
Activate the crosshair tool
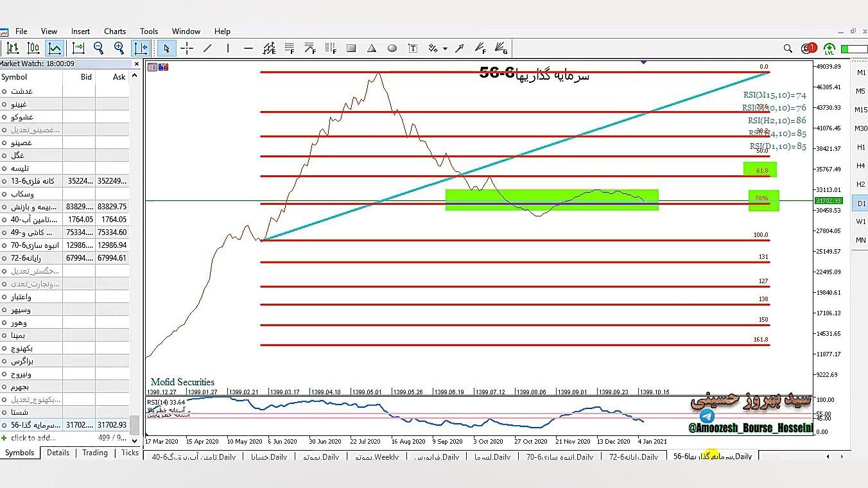[x=187, y=48]
